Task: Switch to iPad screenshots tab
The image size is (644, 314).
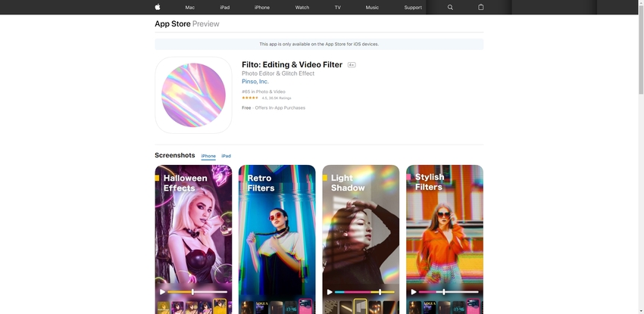Action: tap(226, 156)
